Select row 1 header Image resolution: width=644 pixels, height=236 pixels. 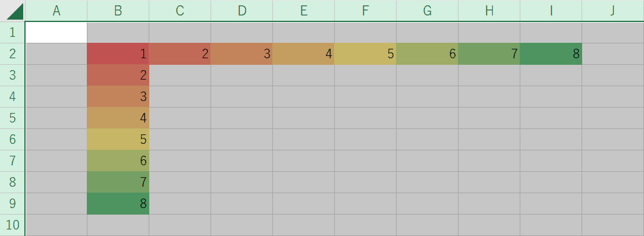tap(12, 33)
